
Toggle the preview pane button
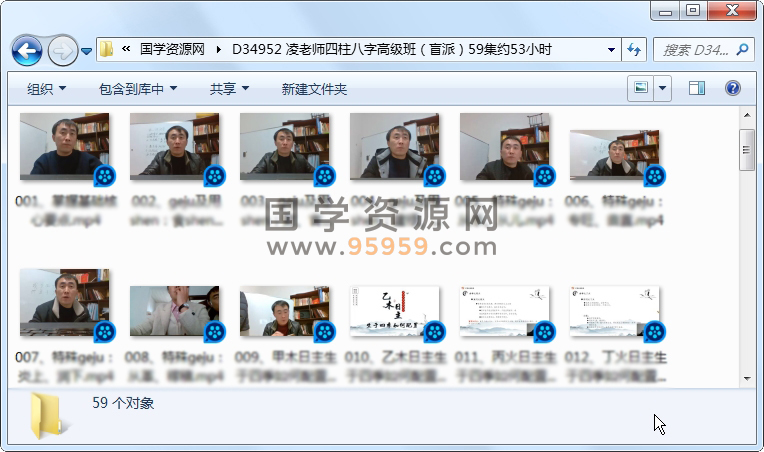[x=697, y=89]
